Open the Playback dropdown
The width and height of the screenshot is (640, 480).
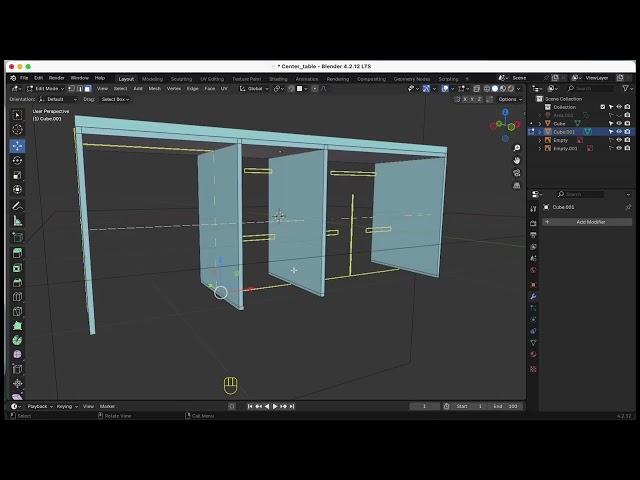(x=40, y=406)
